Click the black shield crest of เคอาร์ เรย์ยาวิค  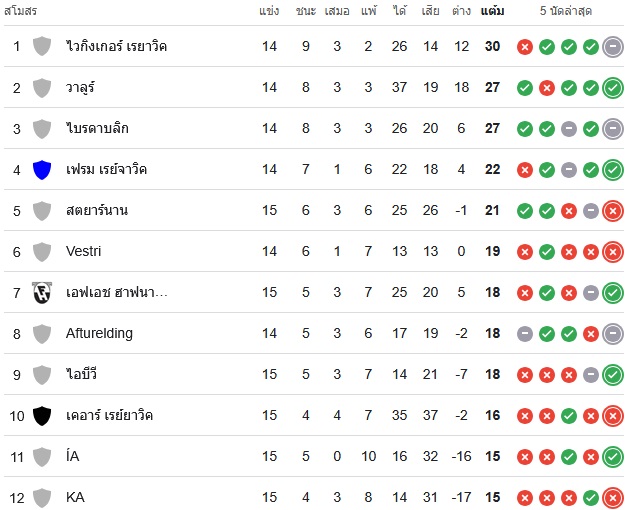tap(42, 416)
